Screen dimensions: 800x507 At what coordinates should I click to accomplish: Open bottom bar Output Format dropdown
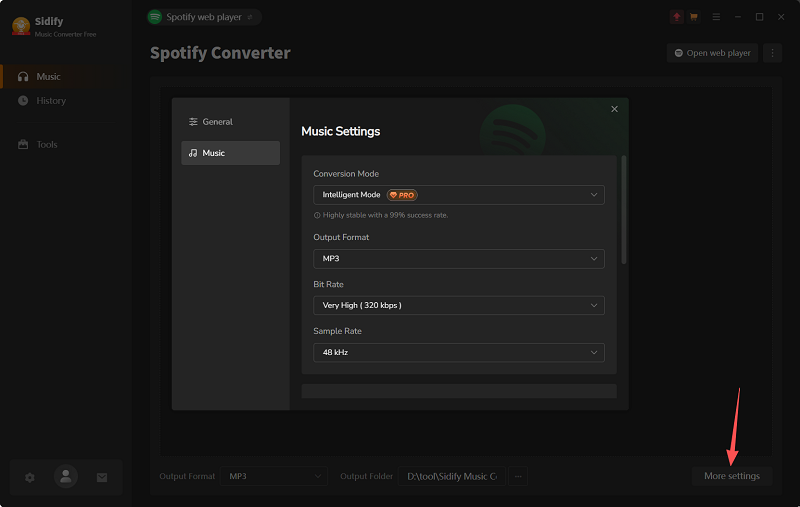[x=274, y=476]
